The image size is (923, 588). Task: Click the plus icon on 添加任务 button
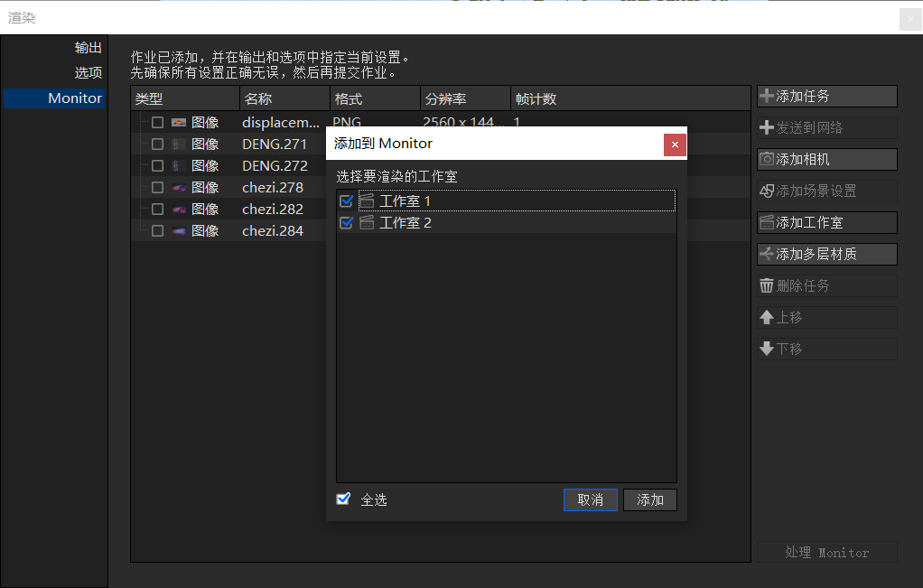coord(769,96)
